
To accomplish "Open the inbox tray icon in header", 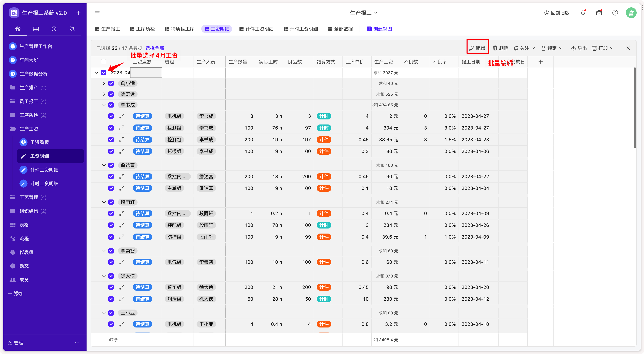I will (x=599, y=13).
